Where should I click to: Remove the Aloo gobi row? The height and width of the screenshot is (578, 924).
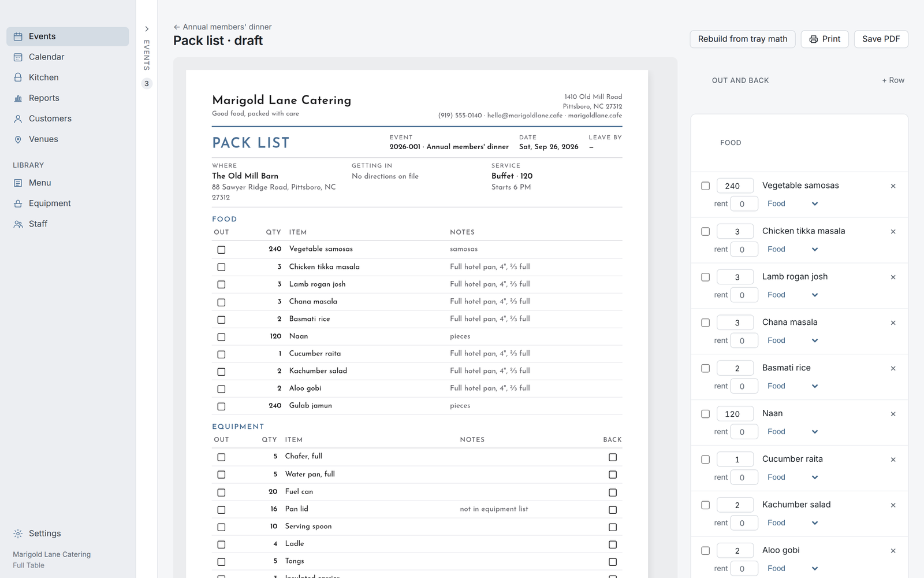tap(893, 551)
